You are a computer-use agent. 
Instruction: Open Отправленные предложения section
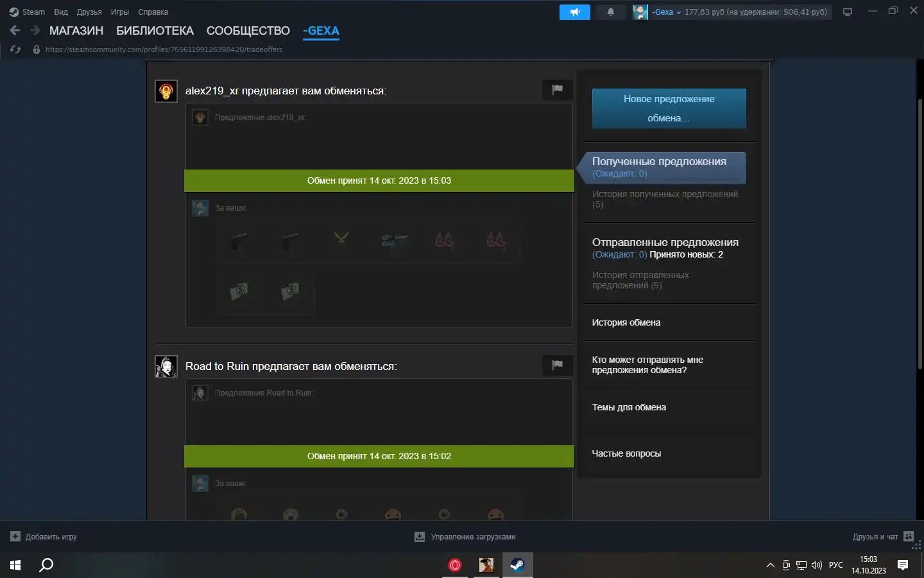pos(665,242)
